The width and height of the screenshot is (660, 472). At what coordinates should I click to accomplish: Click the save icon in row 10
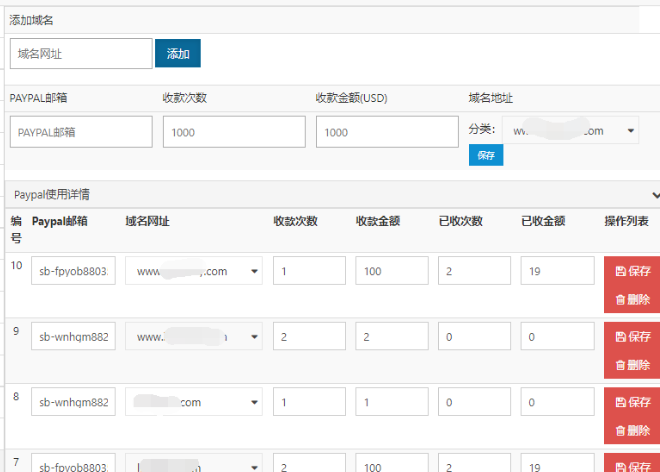(x=621, y=272)
